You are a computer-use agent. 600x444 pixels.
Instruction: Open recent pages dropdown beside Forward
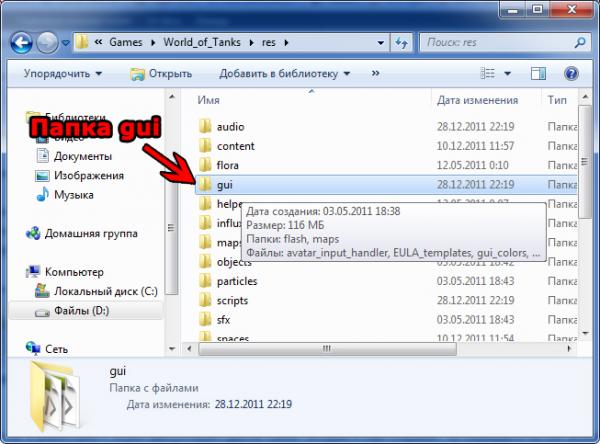click(65, 43)
